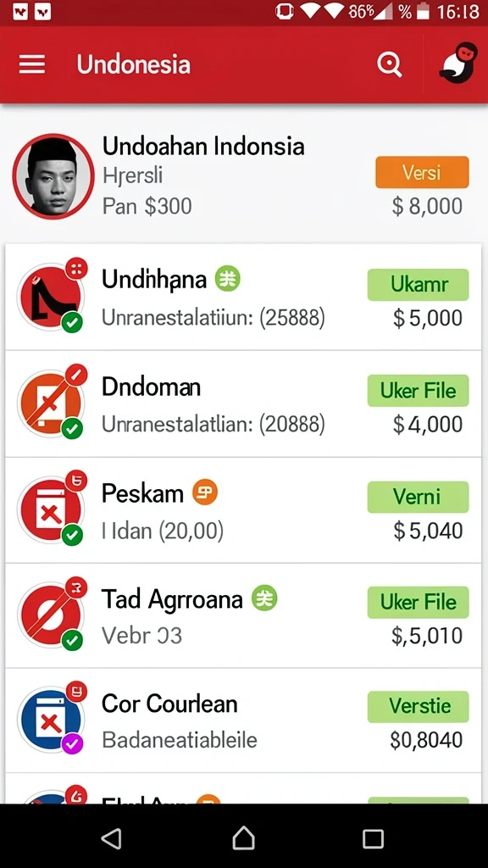The width and height of the screenshot is (488, 868).
Task: Open the hamburger navigation menu
Action: (x=32, y=64)
